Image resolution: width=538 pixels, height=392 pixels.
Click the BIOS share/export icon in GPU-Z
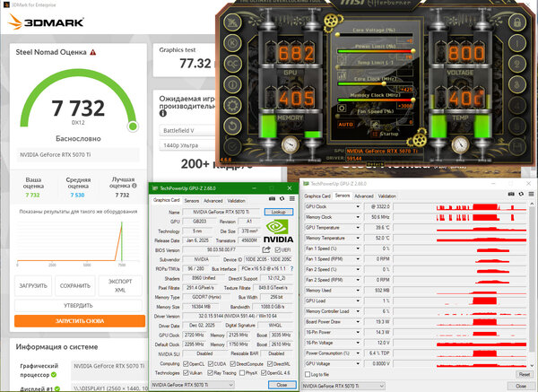tap(266, 249)
